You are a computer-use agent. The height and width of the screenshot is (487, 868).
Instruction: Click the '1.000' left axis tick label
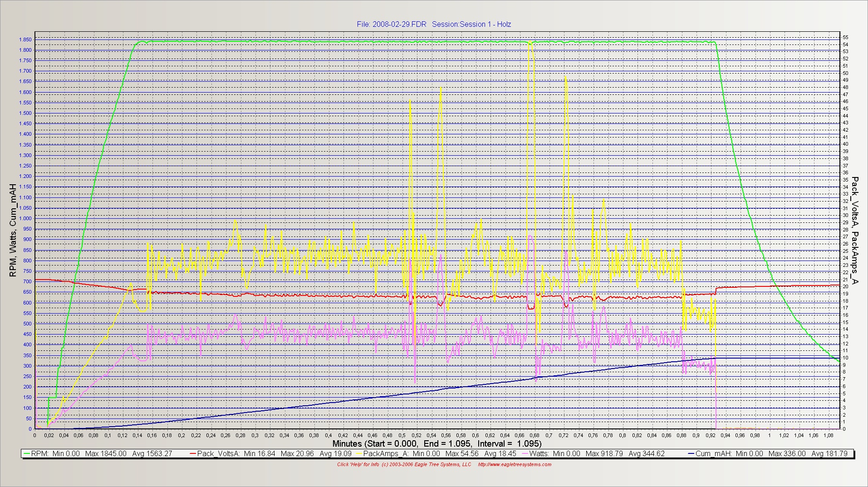(x=25, y=218)
